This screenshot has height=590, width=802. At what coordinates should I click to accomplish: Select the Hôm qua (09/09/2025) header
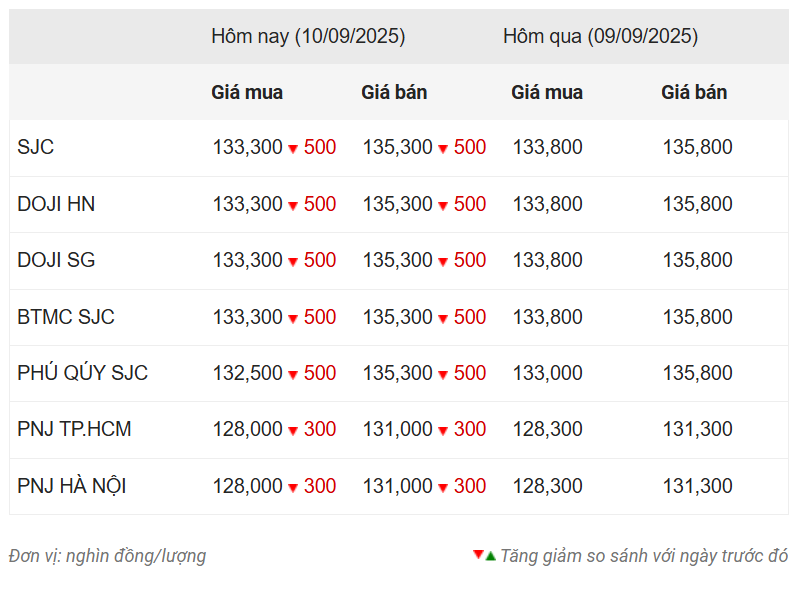click(x=600, y=37)
